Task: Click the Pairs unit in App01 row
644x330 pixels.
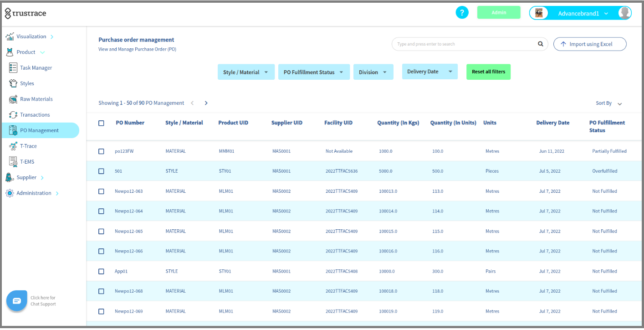Action: pos(491,271)
